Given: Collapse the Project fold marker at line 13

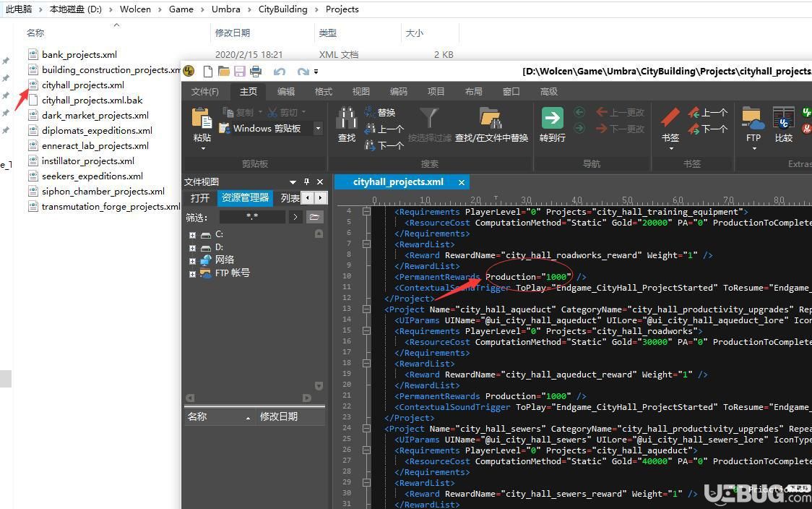Looking at the screenshot, I should 367,309.
